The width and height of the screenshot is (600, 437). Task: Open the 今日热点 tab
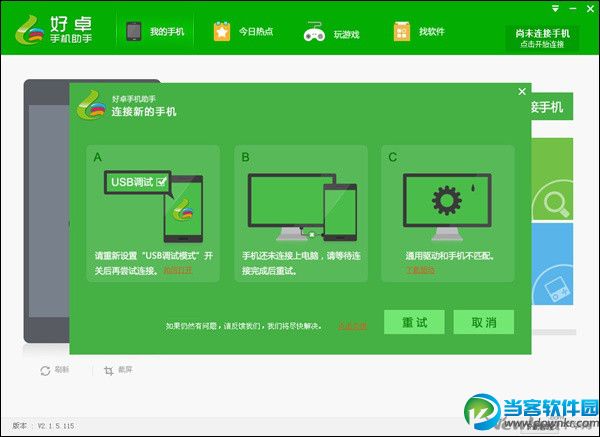click(x=243, y=31)
